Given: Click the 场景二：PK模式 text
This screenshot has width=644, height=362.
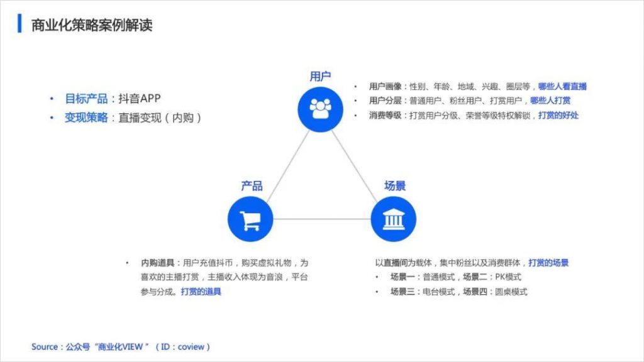Looking at the screenshot, I should pyautogui.click(x=492, y=277).
